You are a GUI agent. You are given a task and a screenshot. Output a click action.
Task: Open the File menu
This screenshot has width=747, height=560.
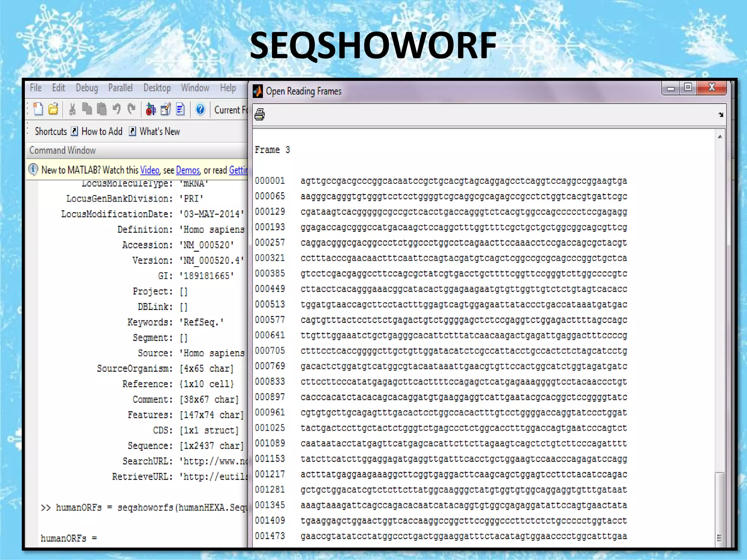36,88
